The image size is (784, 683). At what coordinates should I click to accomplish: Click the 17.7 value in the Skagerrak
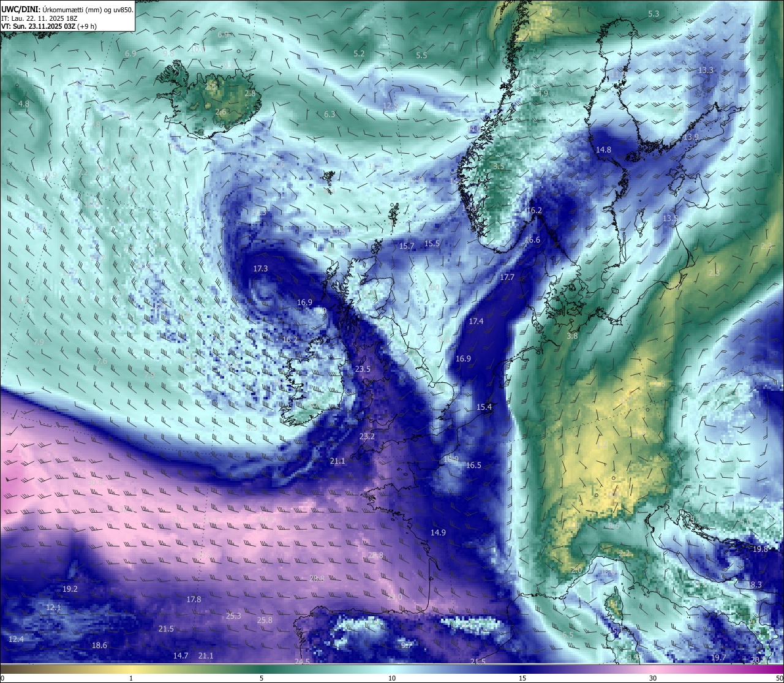pyautogui.click(x=507, y=277)
